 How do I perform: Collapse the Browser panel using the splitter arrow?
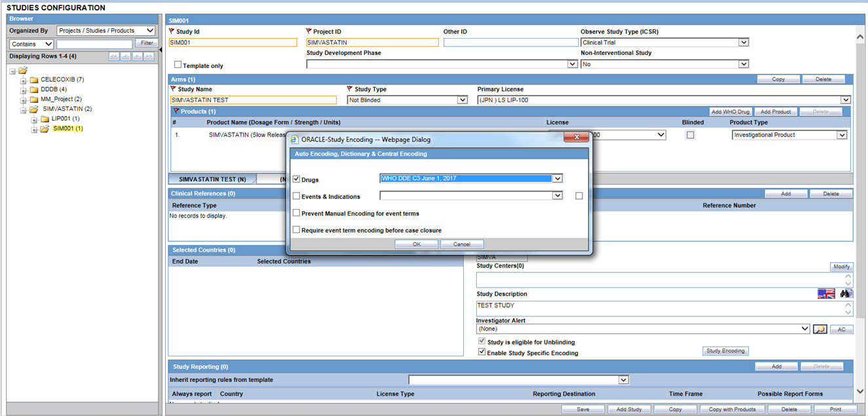tap(161, 50)
